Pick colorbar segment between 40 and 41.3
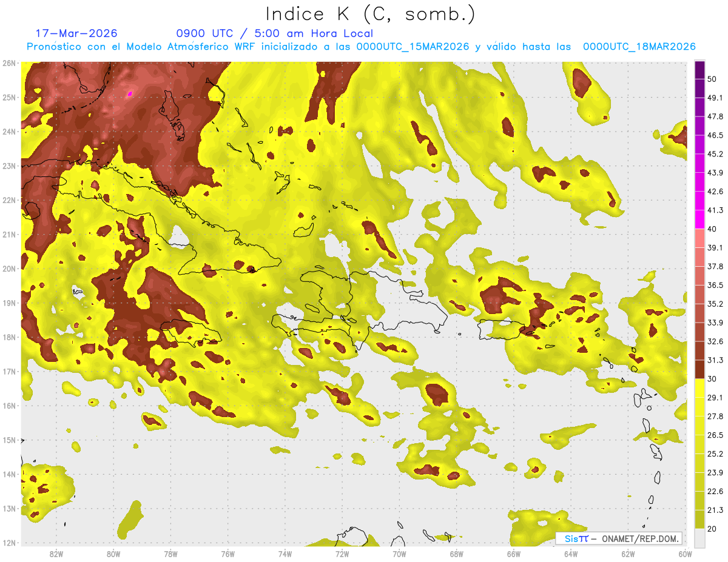 coord(699,219)
